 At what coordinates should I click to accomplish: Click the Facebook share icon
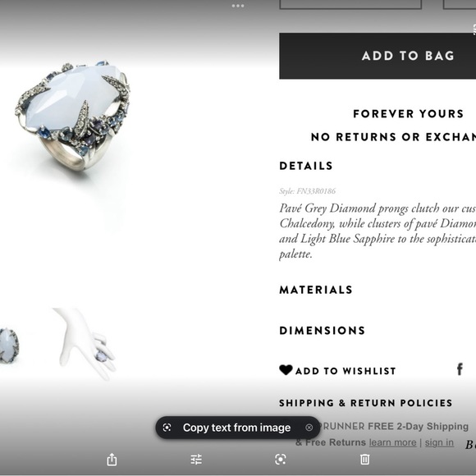[460, 369]
